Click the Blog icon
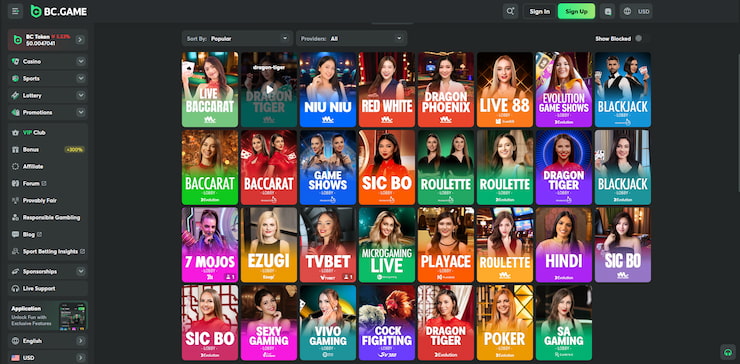This screenshot has height=364, width=740. click(16, 235)
